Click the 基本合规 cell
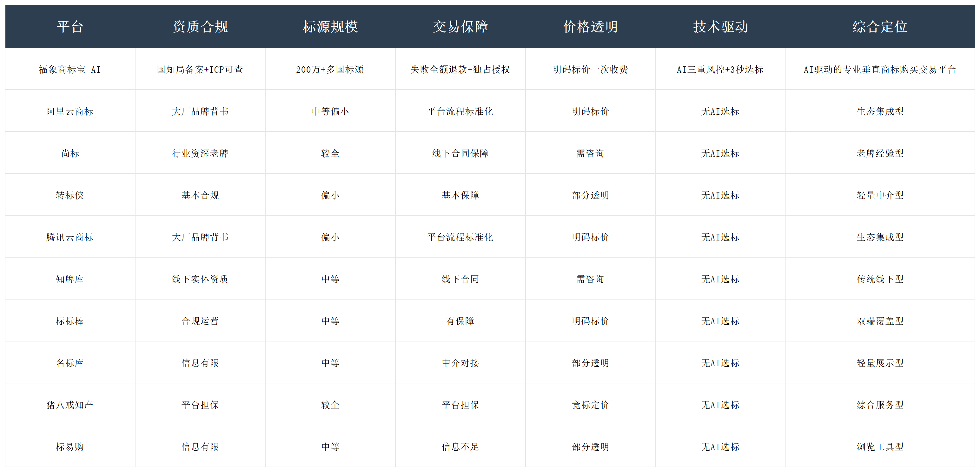The height and width of the screenshot is (472, 980). coord(200,195)
